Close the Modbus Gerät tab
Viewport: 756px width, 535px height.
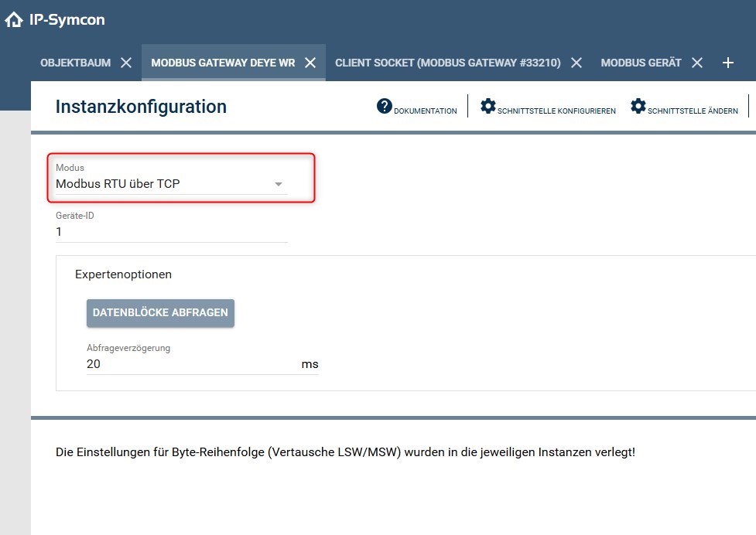click(697, 63)
